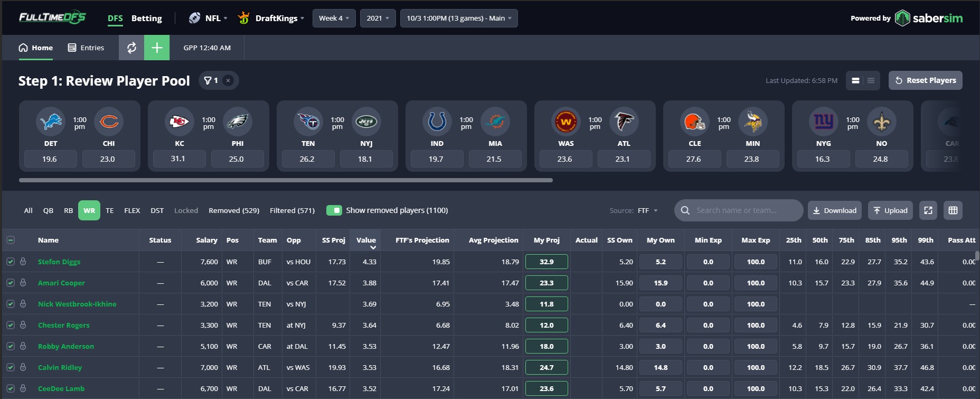Click the New Orleans Saints logo
The width and height of the screenshot is (980, 399).
(x=882, y=122)
